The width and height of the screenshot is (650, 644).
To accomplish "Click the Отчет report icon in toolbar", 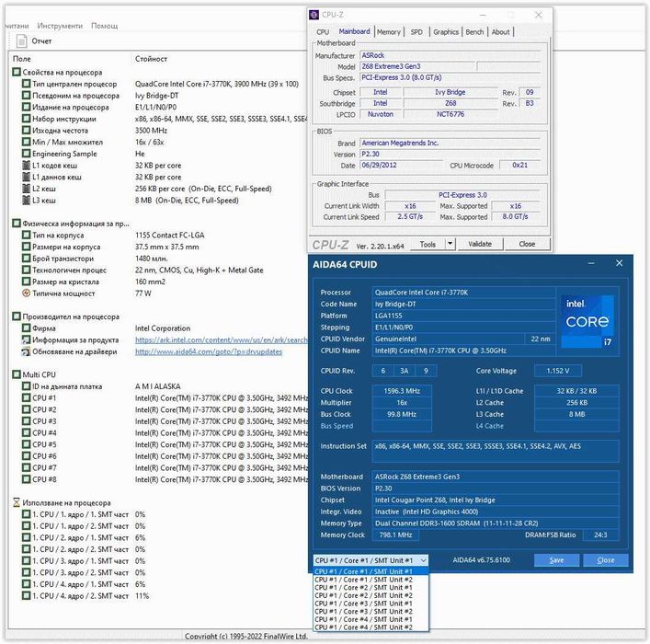I will [21, 41].
